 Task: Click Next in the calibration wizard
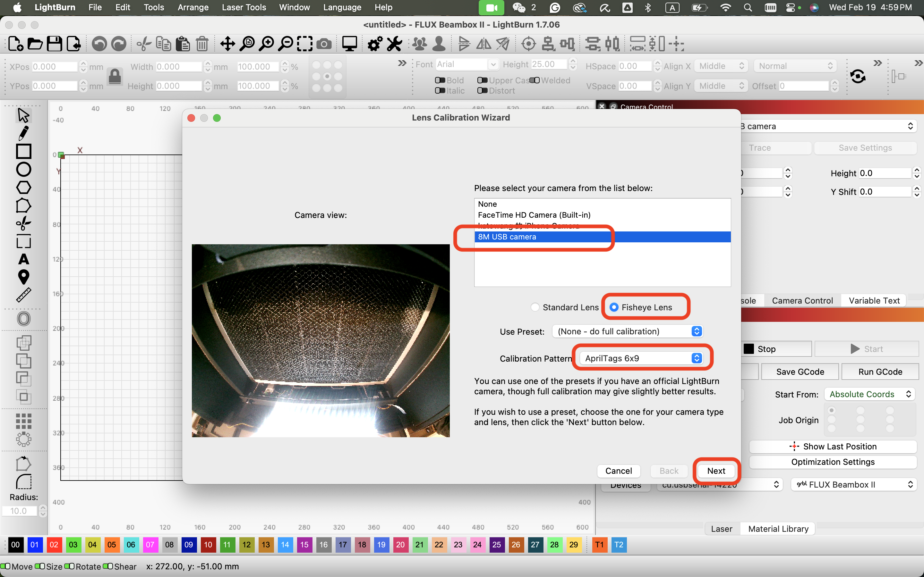tap(715, 471)
